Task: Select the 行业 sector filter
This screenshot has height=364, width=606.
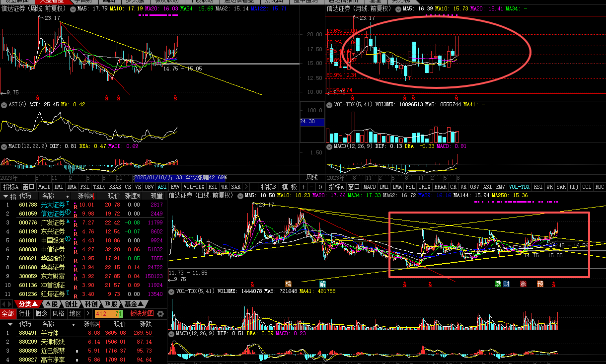Action: tap(24, 314)
